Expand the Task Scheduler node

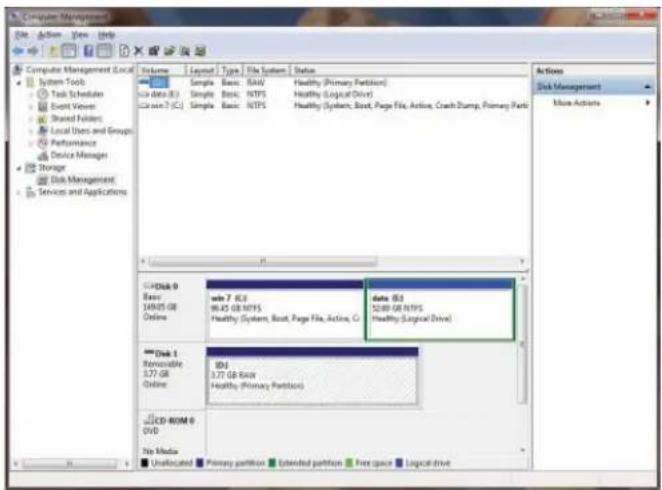[x=31, y=95]
